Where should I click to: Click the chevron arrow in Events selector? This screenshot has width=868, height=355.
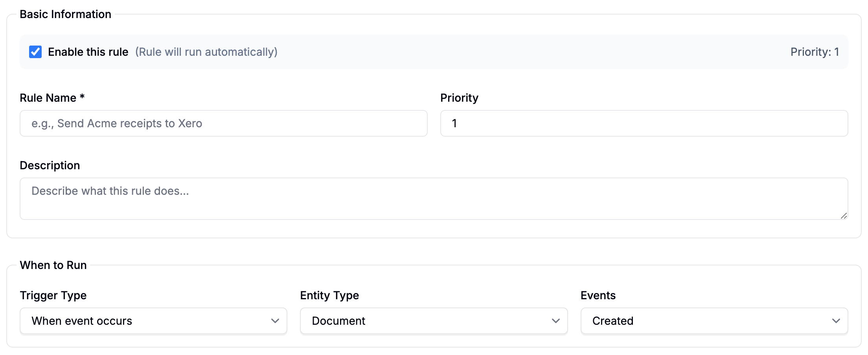(836, 321)
